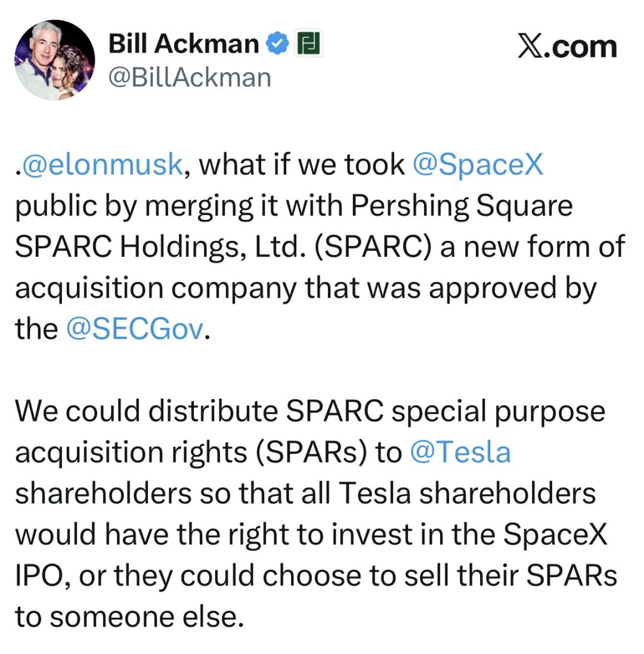Click "Holdings, Ltd." in the tweet

pos(214,247)
